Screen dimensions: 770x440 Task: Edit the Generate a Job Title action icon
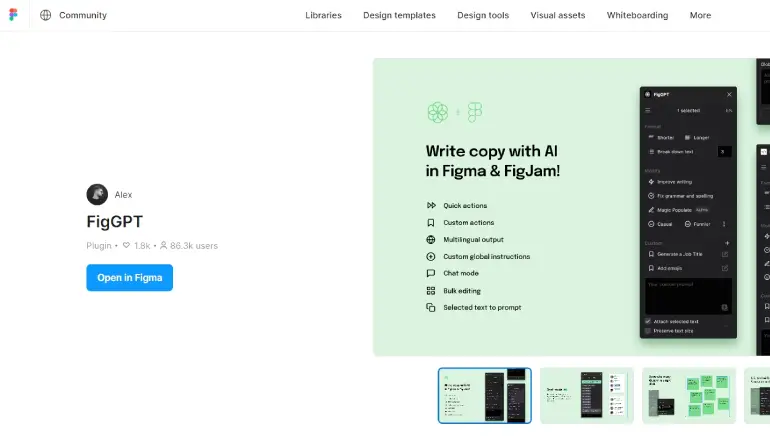click(725, 254)
